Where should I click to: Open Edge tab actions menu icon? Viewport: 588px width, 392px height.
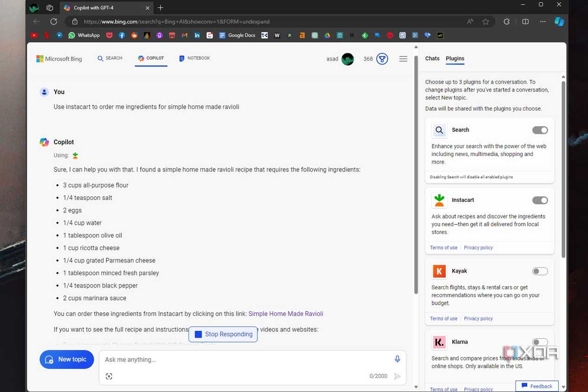coord(50,8)
